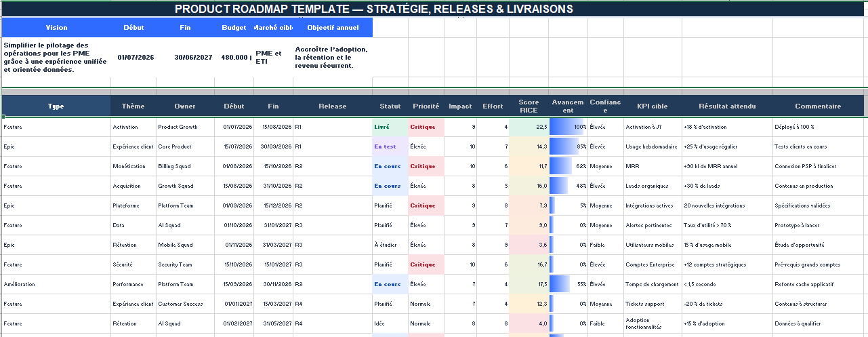The height and width of the screenshot is (337, 868).
Task: Select the Product Roadmap Template title banner
Action: pyautogui.click(x=434, y=9)
